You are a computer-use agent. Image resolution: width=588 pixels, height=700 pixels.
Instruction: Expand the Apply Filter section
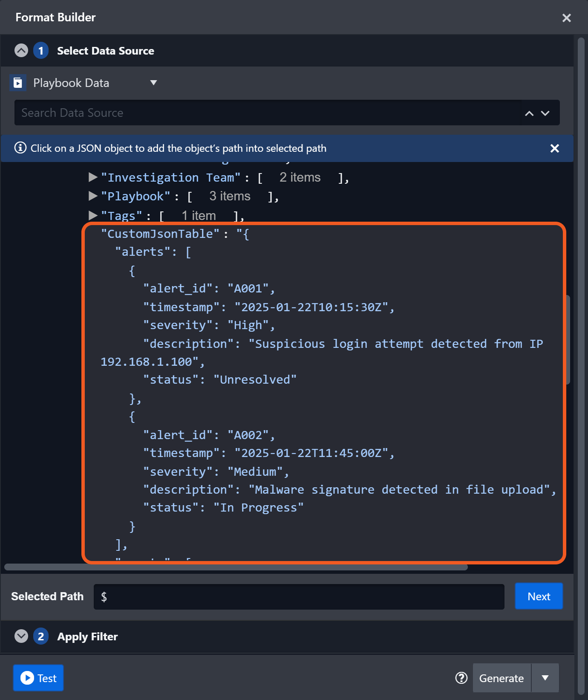pos(21,636)
